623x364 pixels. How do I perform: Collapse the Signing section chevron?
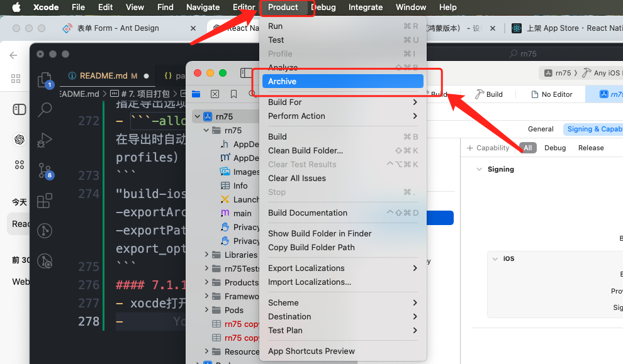480,169
